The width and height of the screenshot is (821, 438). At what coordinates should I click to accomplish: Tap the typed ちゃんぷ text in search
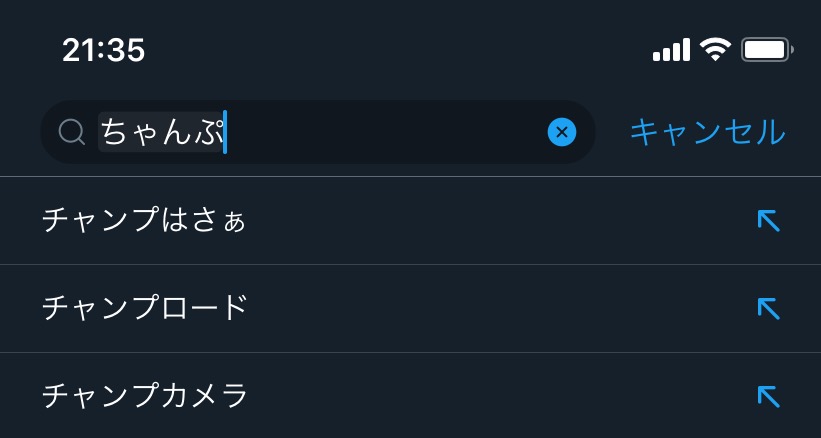(160, 132)
